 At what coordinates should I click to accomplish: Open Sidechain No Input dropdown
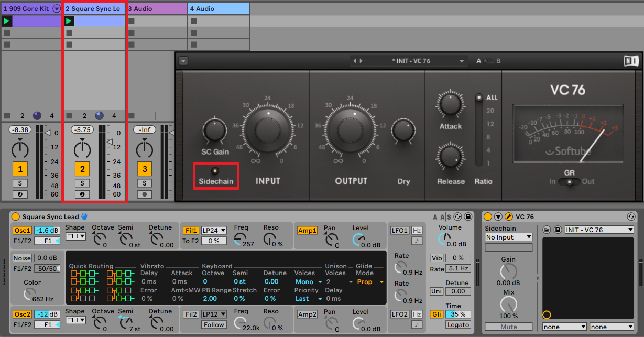[x=508, y=237]
